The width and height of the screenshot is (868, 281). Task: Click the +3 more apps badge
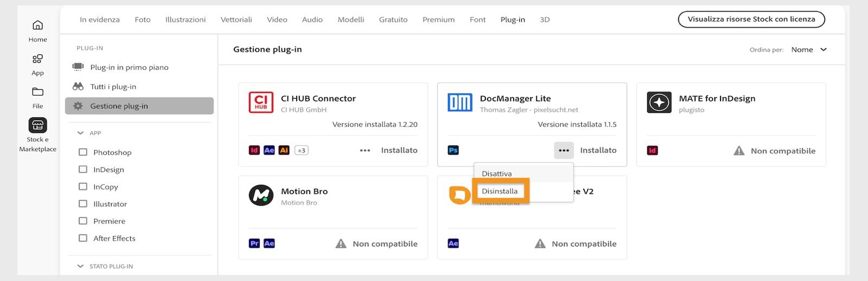click(x=302, y=150)
